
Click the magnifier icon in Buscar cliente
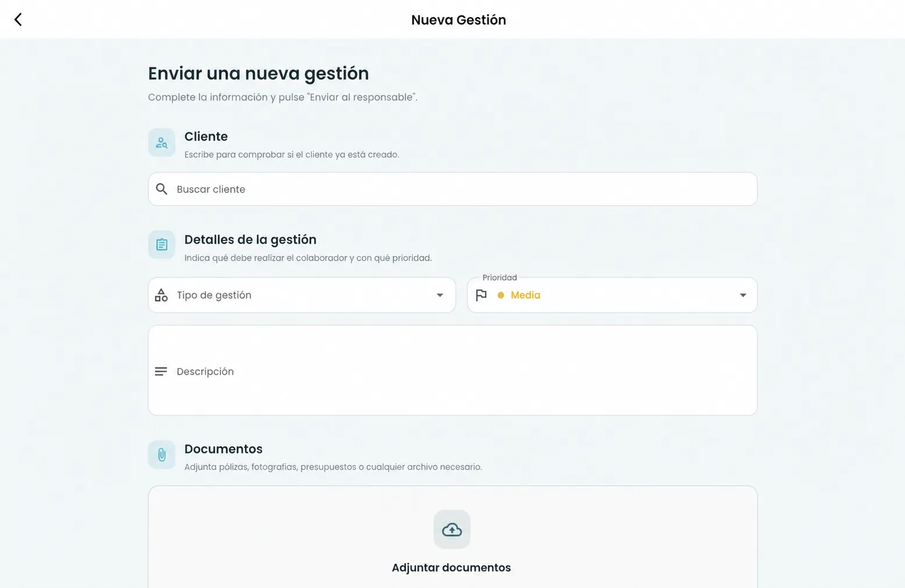162,189
